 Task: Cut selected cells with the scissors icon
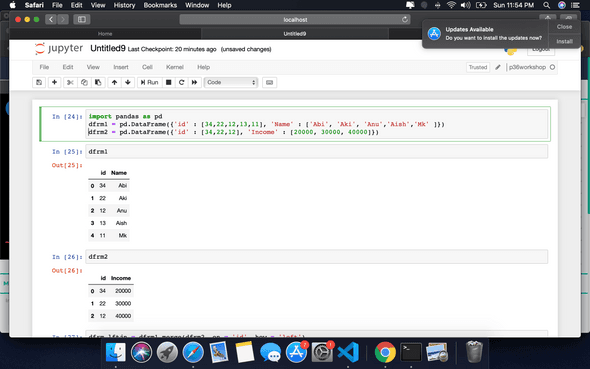pos(70,82)
